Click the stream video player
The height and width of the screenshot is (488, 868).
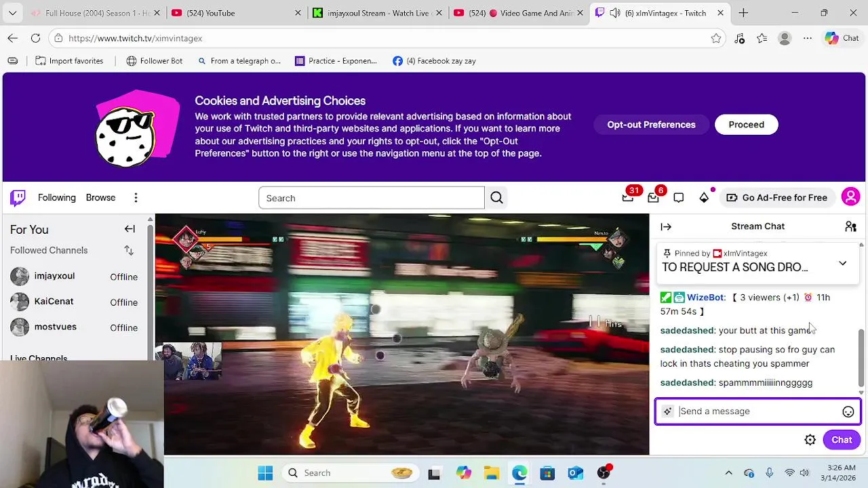pyautogui.click(x=401, y=334)
